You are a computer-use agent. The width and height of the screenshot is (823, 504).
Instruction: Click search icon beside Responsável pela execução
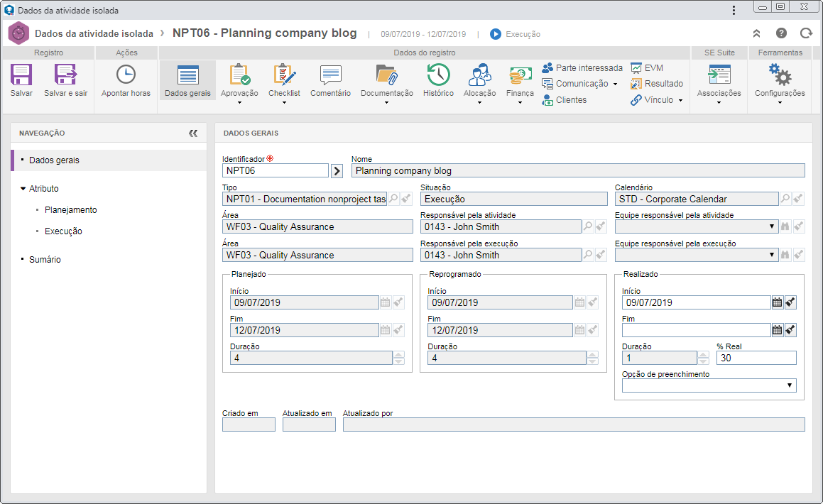(588, 255)
